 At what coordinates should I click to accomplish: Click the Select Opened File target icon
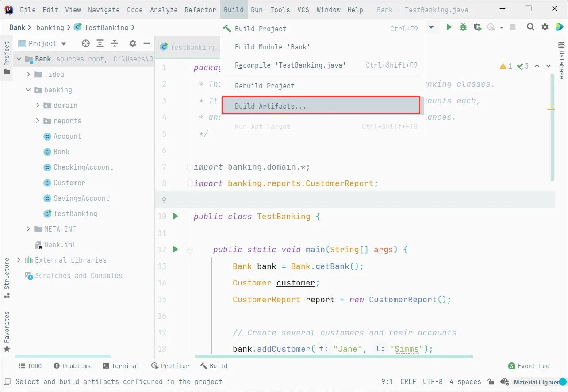pyautogui.click(x=86, y=43)
